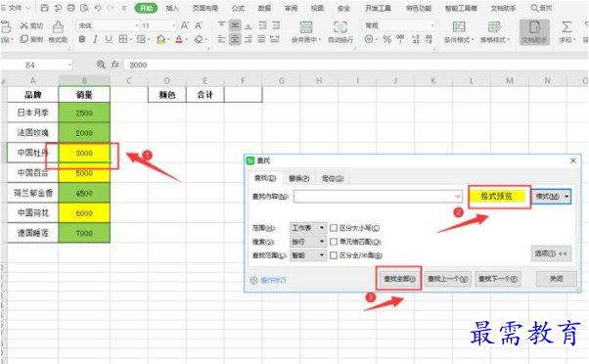Open the 操作技巧 tips link
The width and height of the screenshot is (589, 364).
coord(273,280)
